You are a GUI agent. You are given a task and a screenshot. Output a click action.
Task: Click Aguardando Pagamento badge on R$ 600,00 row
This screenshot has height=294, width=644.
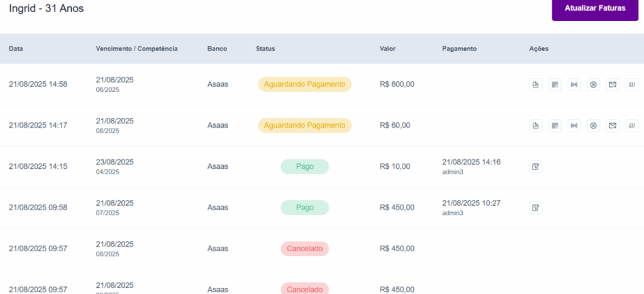304,84
